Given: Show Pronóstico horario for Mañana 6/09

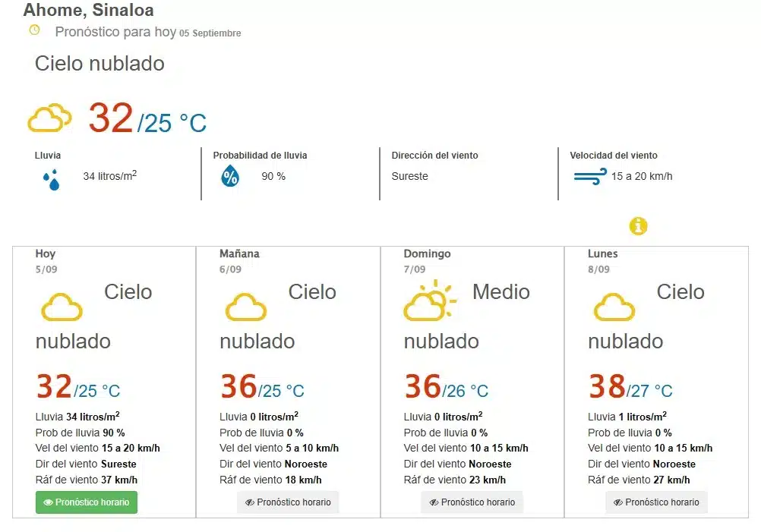Looking at the screenshot, I should tap(288, 502).
